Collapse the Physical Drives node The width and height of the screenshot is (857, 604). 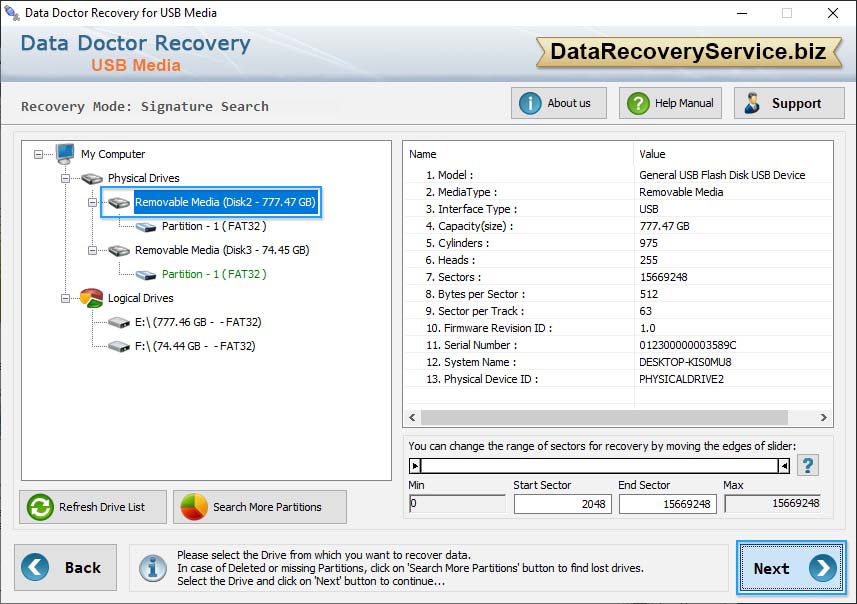pyautogui.click(x=65, y=179)
